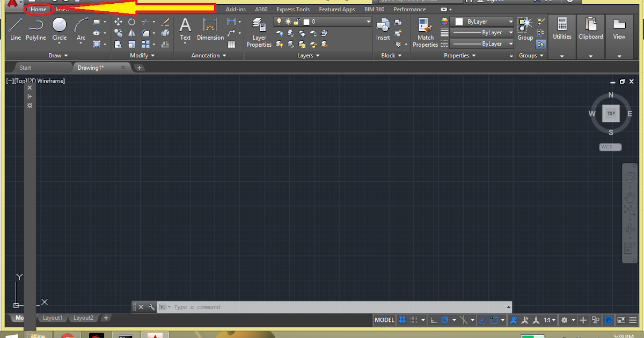Viewport: 644px width, 338px height.
Task: Toggle snap mode dotted grid button
Action: point(414,320)
